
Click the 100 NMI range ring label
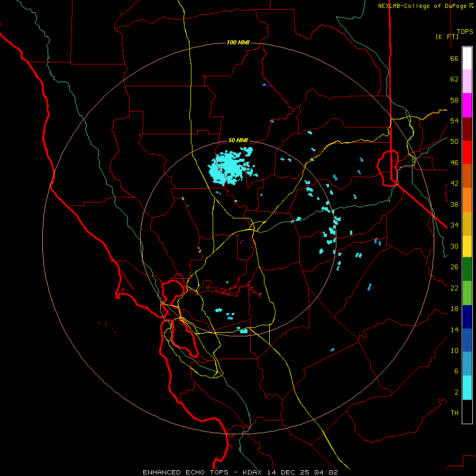click(238, 42)
